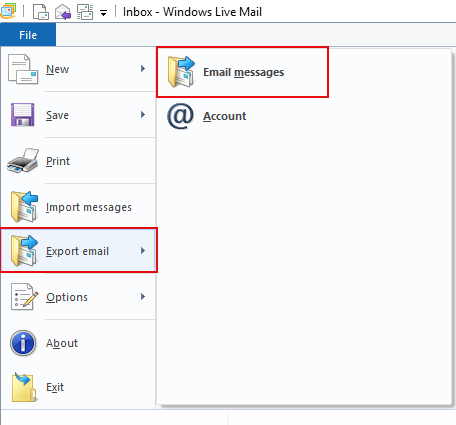Select Export email in the File menu
Image resolution: width=456 pixels, height=425 pixels.
tap(78, 251)
